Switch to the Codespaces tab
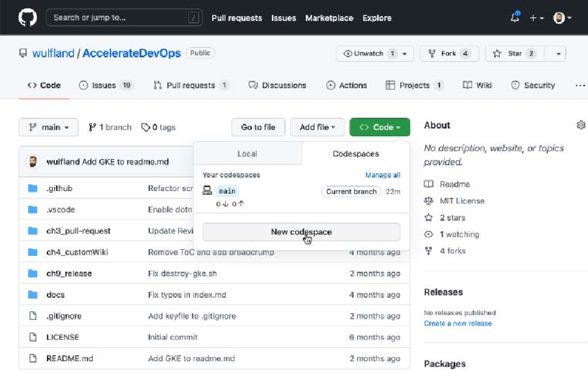This screenshot has width=588, height=373. [x=355, y=154]
